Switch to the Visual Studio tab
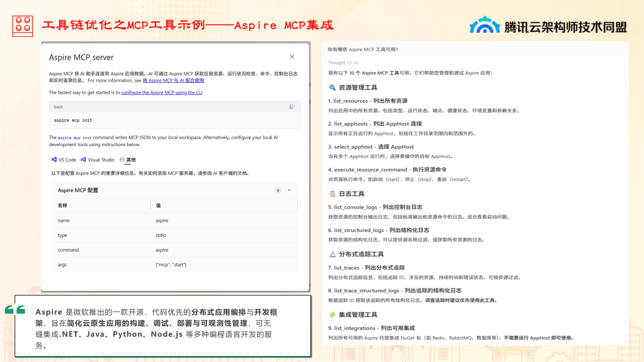The width and height of the screenshot is (644, 362). click(x=98, y=160)
